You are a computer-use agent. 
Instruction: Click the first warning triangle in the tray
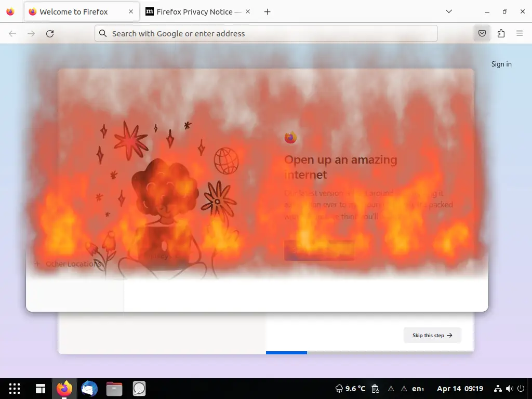pyautogui.click(x=391, y=389)
